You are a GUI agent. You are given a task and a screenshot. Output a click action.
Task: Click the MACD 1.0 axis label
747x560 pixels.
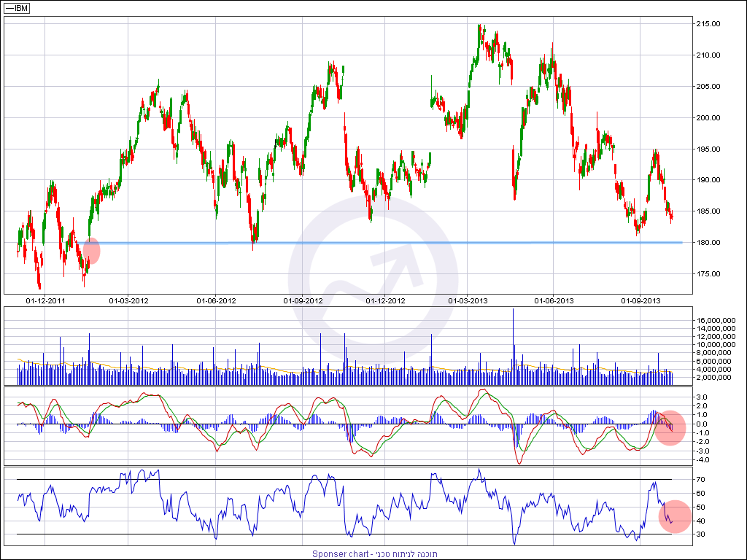tap(703, 415)
